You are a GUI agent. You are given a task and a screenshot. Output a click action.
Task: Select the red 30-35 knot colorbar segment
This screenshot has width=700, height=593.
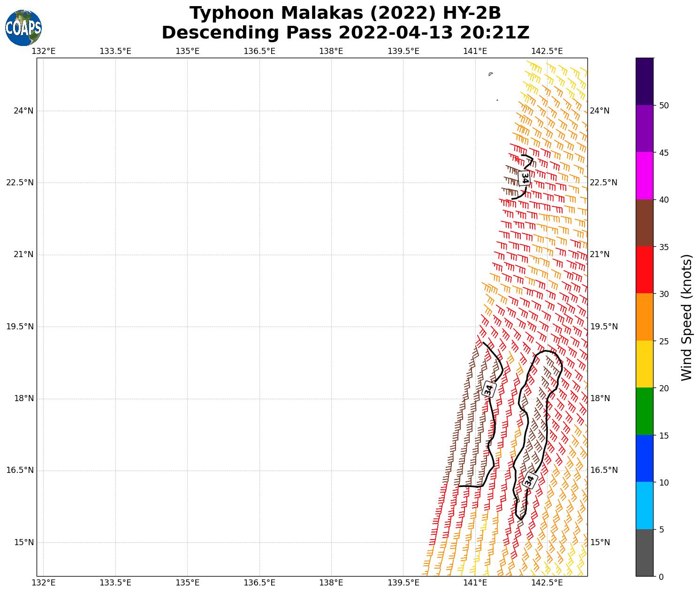click(x=645, y=270)
